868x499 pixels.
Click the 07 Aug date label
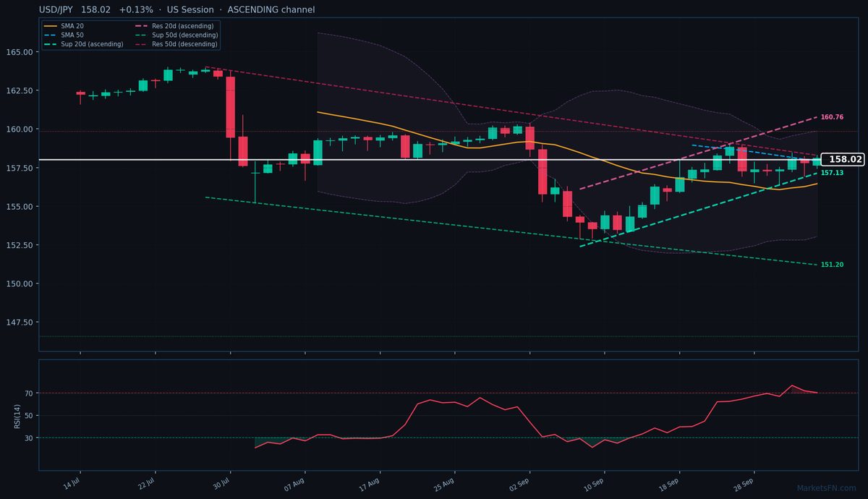pyautogui.click(x=295, y=484)
